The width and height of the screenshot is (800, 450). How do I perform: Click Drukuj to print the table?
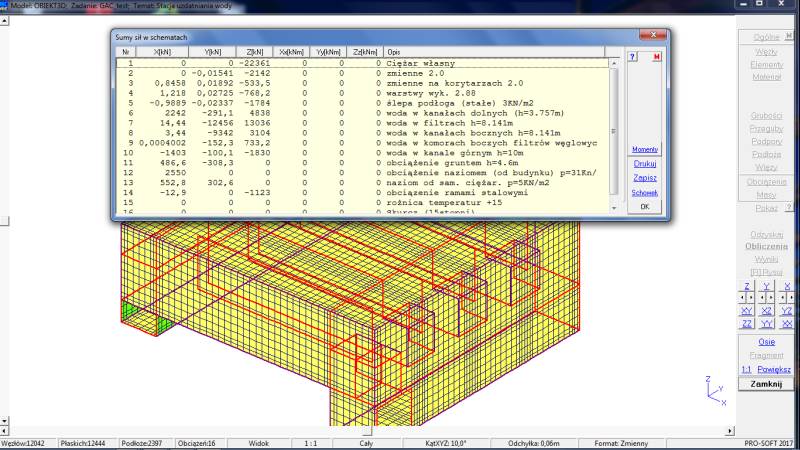click(645, 164)
